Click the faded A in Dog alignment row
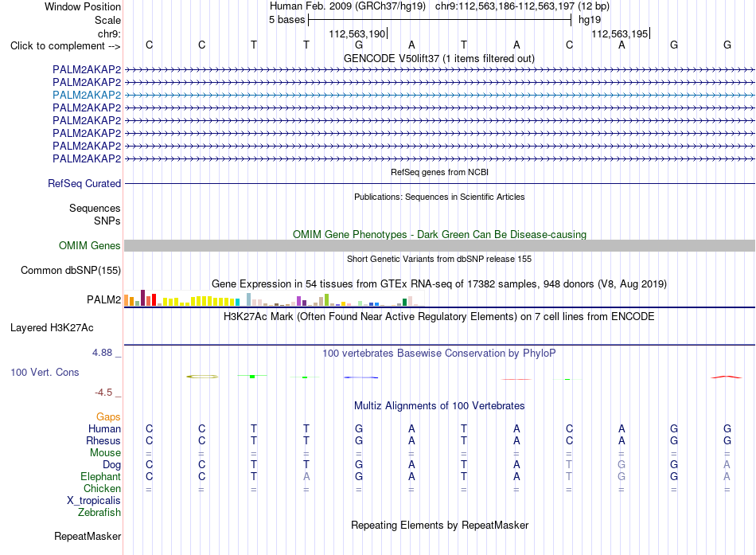The width and height of the screenshot is (756, 555). click(x=727, y=464)
